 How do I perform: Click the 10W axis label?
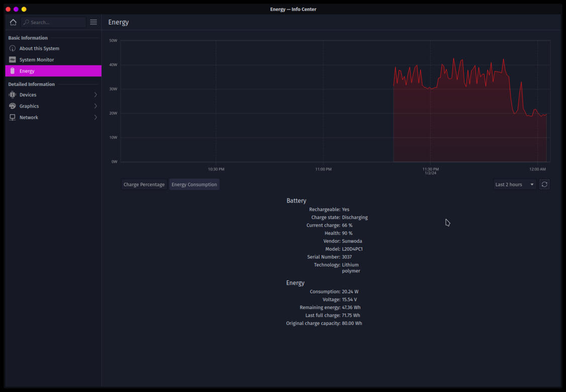[x=113, y=137]
